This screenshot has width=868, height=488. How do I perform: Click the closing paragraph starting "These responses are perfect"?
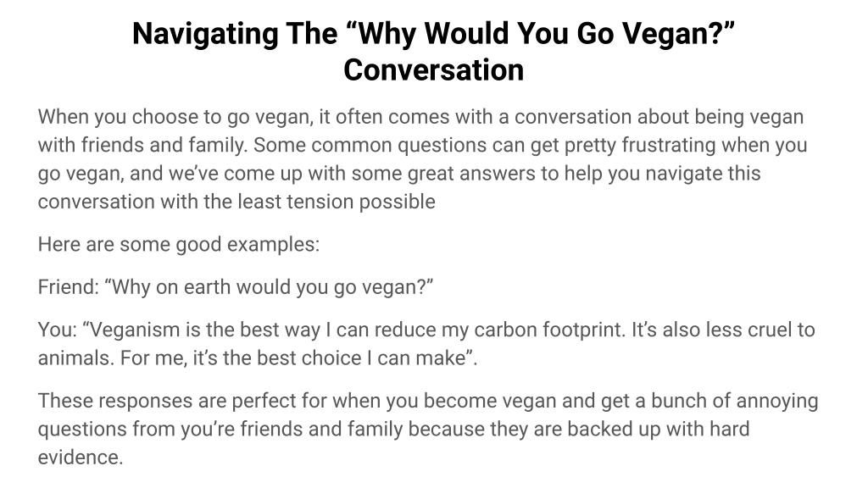pos(428,429)
